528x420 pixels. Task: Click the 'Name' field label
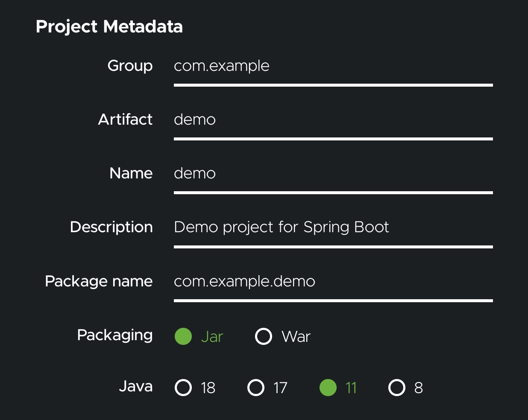coord(131,173)
